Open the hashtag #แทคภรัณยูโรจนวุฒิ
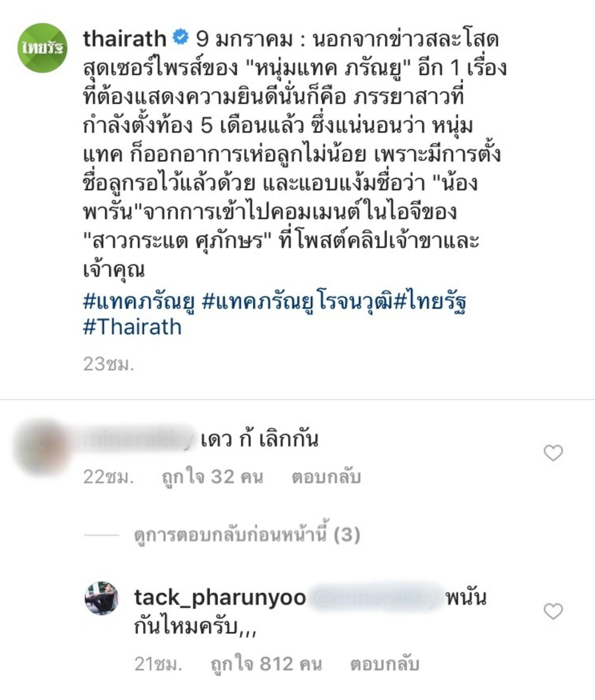Image resolution: width=595 pixels, height=700 pixels. 297,301
